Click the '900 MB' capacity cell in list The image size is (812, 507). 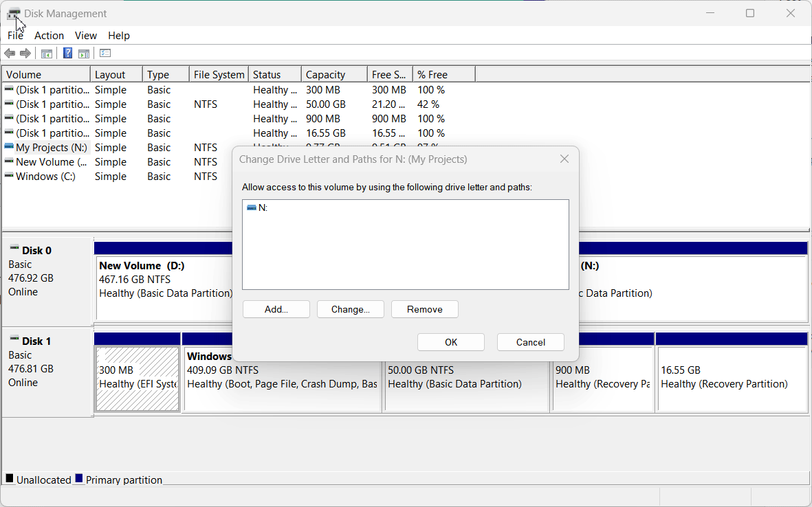click(323, 118)
